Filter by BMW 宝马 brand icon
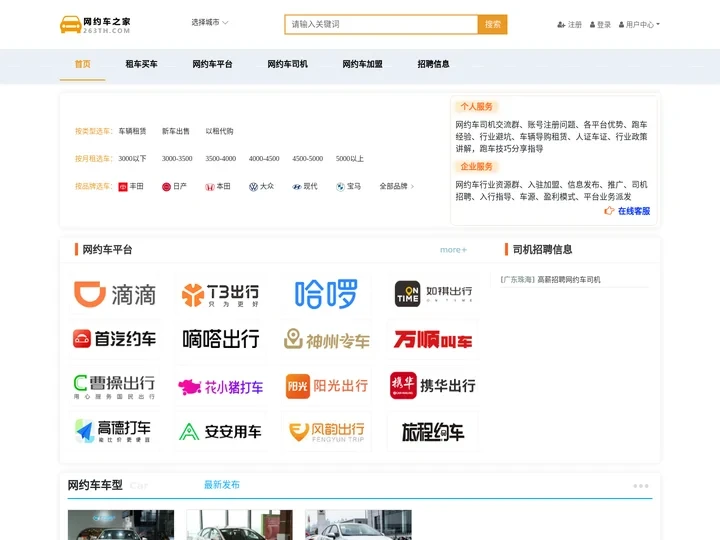Screen dimensions: 720x540 coord(340,187)
